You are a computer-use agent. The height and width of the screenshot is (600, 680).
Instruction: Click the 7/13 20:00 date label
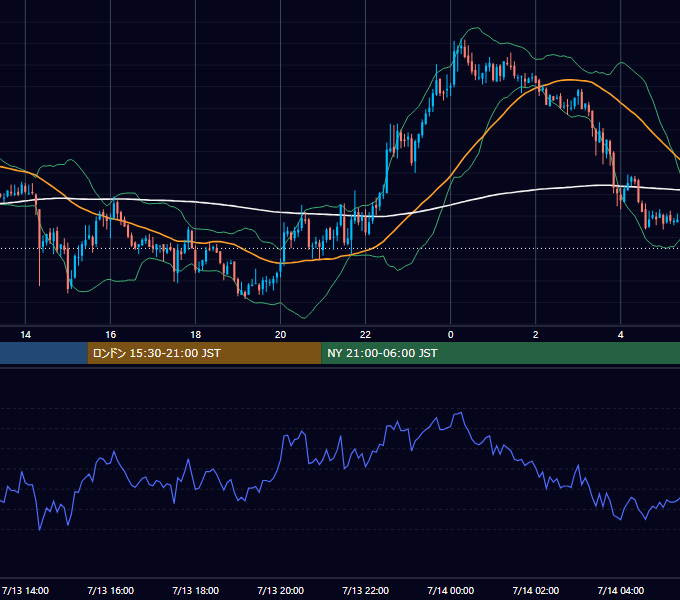281,590
